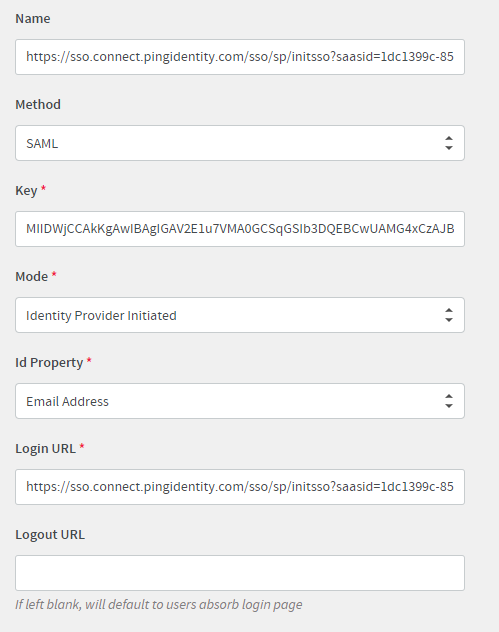499x632 pixels.
Task: Click the Id Property label
Action: tap(49, 363)
